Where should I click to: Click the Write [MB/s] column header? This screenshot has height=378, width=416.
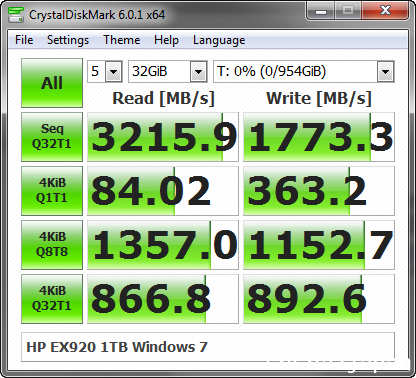[319, 98]
